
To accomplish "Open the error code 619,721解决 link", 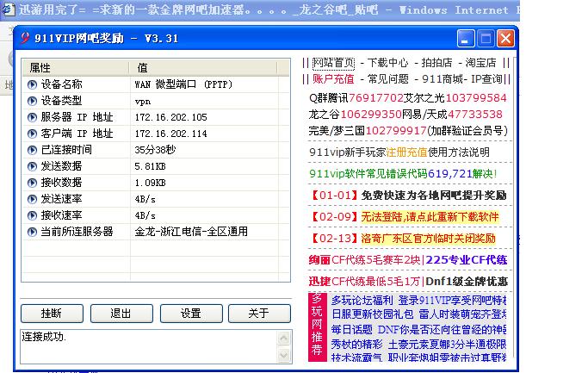I will point(462,174).
